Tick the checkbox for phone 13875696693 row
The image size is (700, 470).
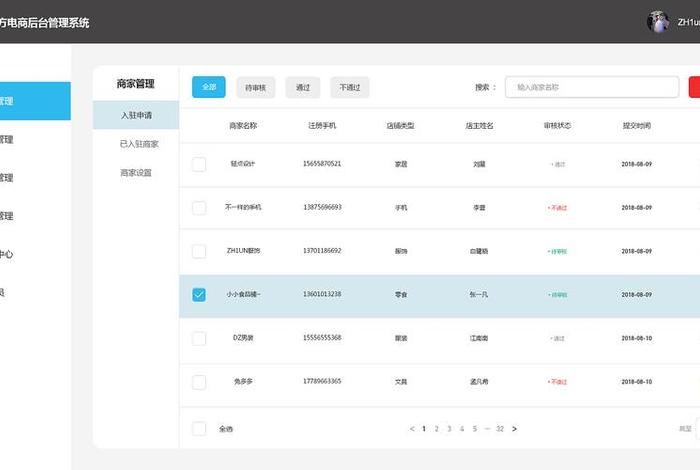click(199, 208)
